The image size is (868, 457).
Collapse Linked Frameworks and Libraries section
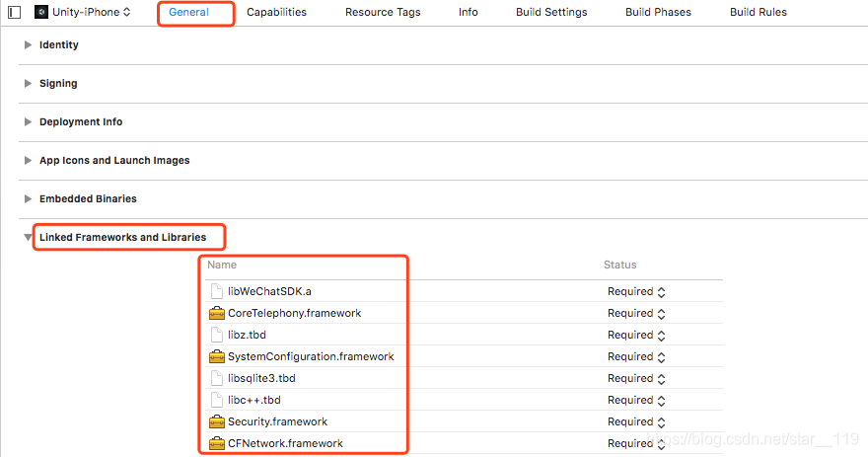(28, 237)
